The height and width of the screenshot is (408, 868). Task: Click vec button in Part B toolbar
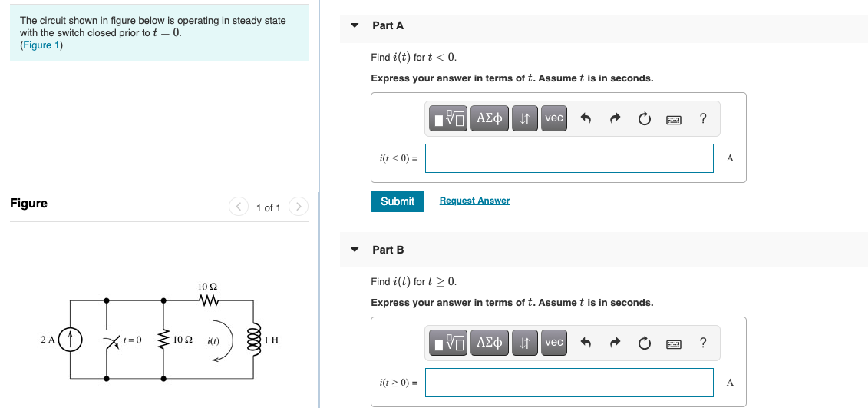pos(554,343)
